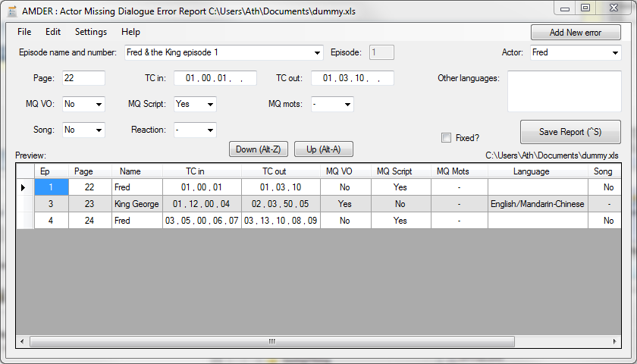Viewport: 637px width, 364px height.
Task: Open the File menu
Action: (x=24, y=32)
